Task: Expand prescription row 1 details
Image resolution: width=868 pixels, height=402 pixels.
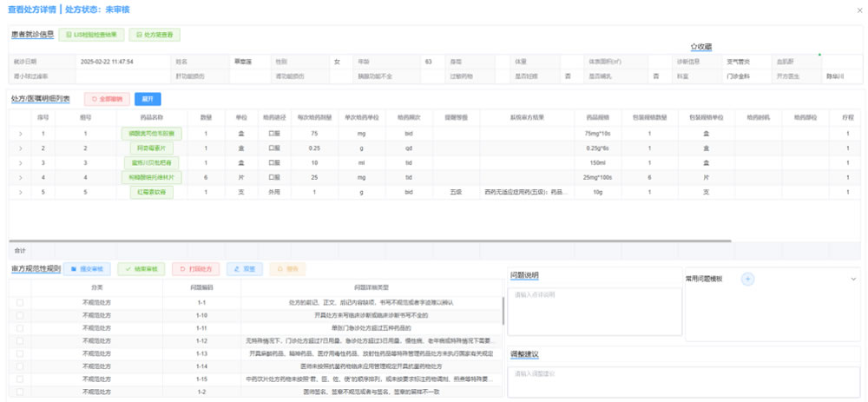Action: pyautogui.click(x=20, y=134)
